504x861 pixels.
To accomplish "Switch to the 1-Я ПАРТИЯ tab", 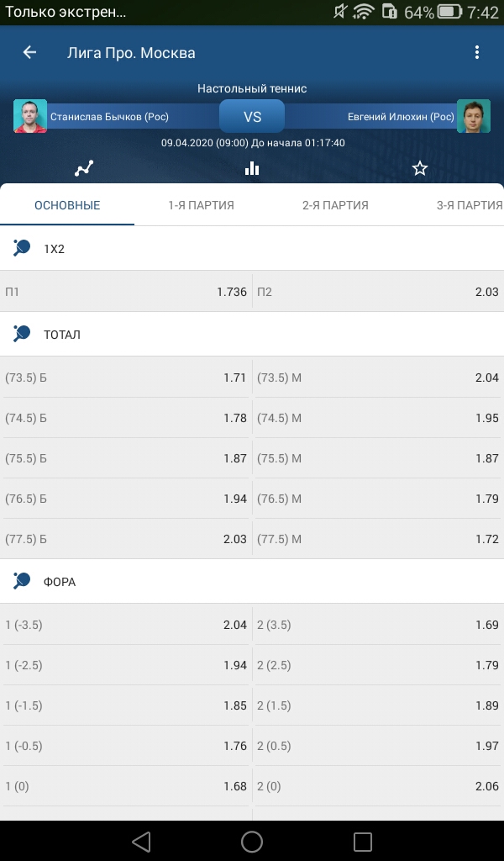I will 202,205.
